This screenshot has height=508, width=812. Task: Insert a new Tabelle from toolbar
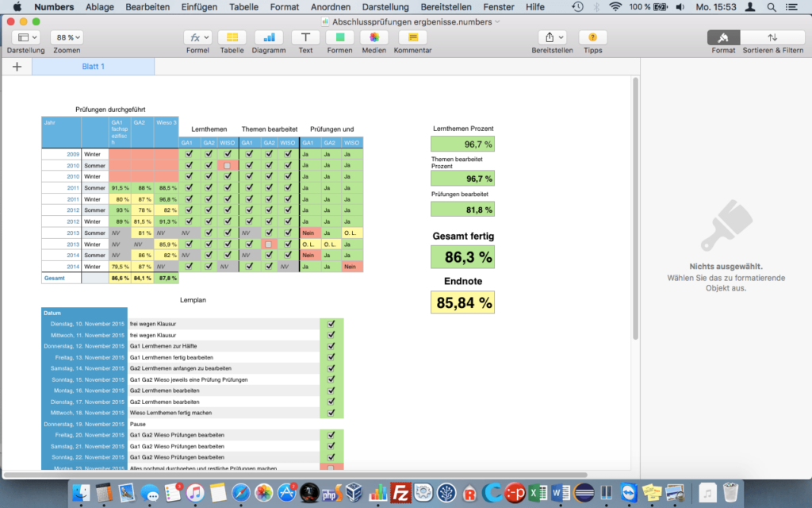[x=232, y=38]
